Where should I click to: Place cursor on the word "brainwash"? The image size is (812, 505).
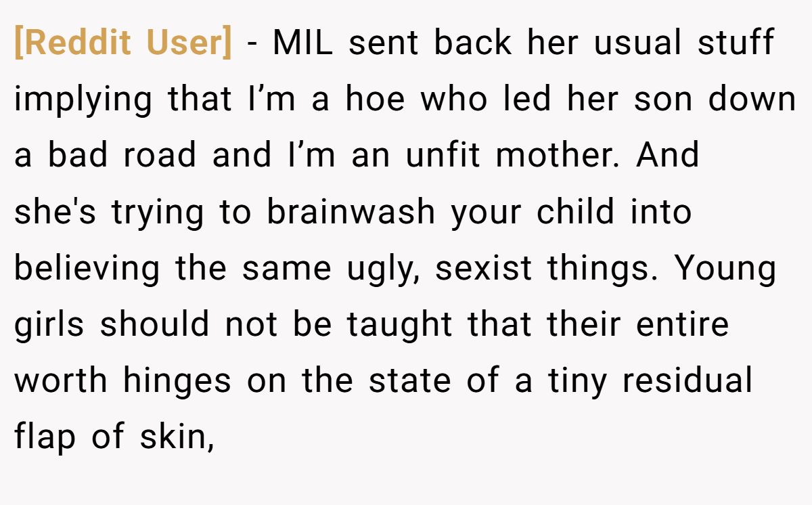tap(351, 212)
